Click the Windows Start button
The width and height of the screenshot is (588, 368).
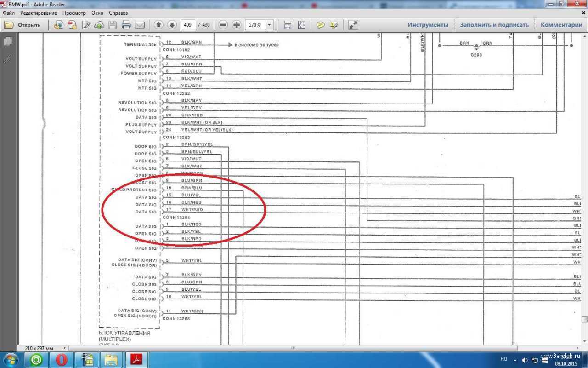click(10, 359)
